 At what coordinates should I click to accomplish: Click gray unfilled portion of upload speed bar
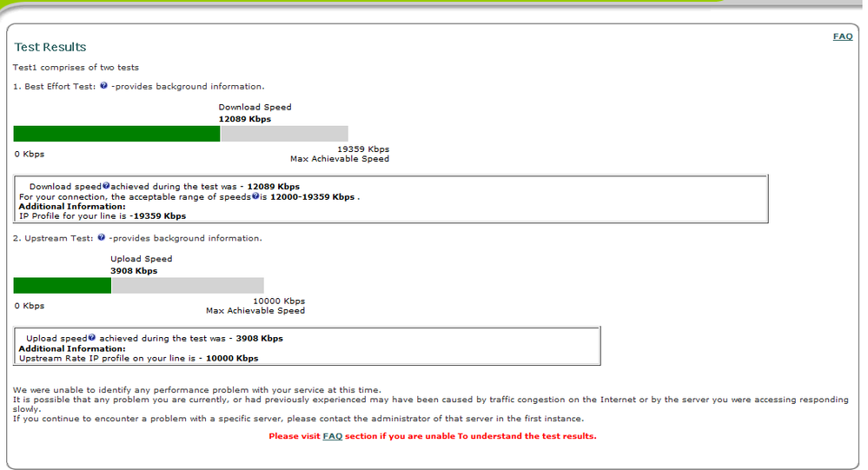[x=188, y=285]
